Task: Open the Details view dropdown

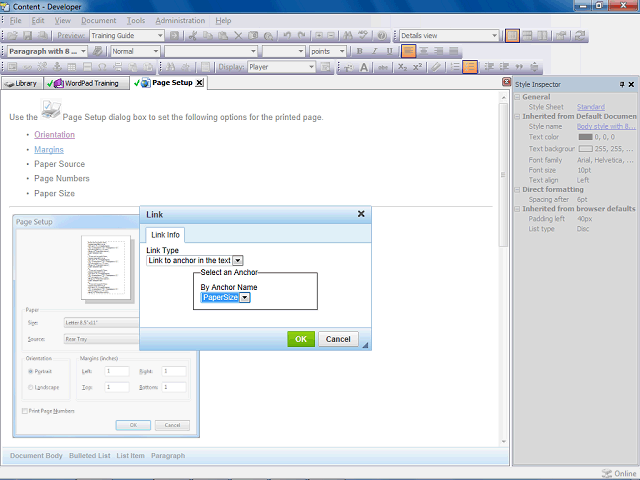Action: tap(449, 36)
